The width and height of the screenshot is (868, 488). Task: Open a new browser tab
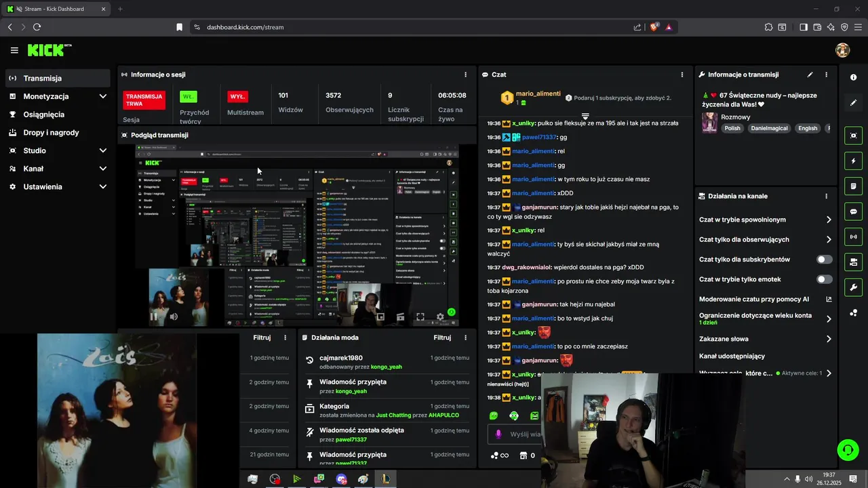[120, 9]
